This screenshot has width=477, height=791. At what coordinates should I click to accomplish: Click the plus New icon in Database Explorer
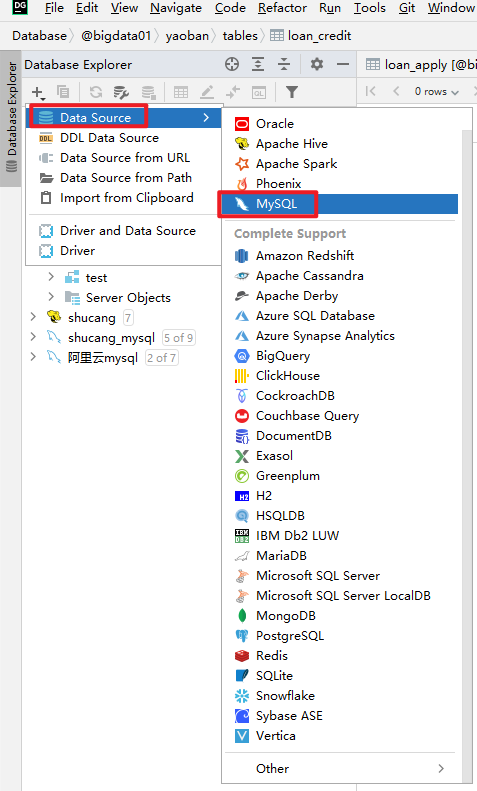pos(38,92)
